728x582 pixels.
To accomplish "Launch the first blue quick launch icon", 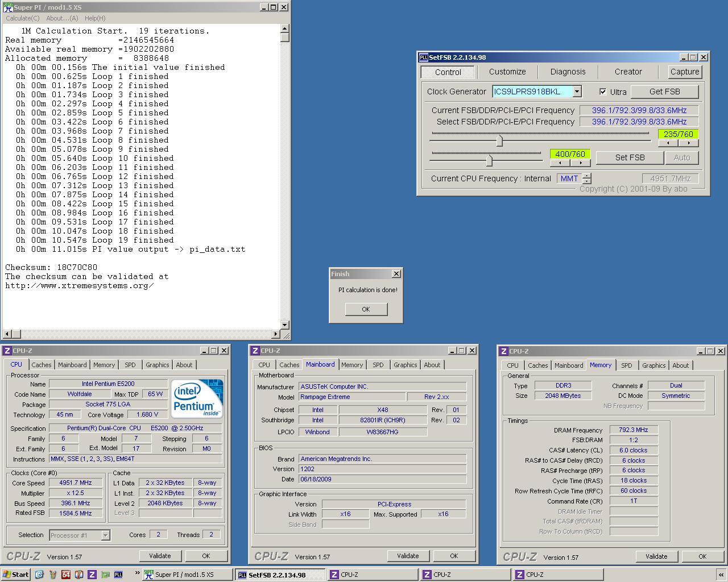I will 39,575.
